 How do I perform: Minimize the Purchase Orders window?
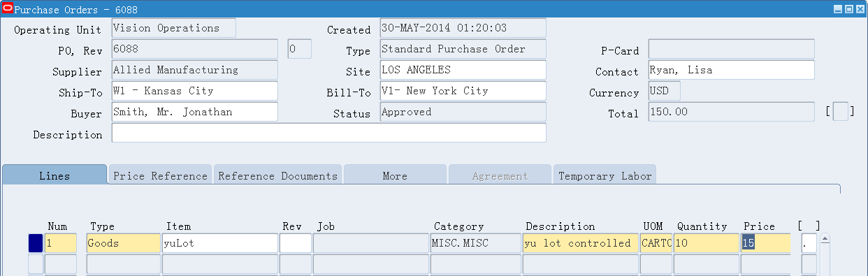tap(839, 9)
